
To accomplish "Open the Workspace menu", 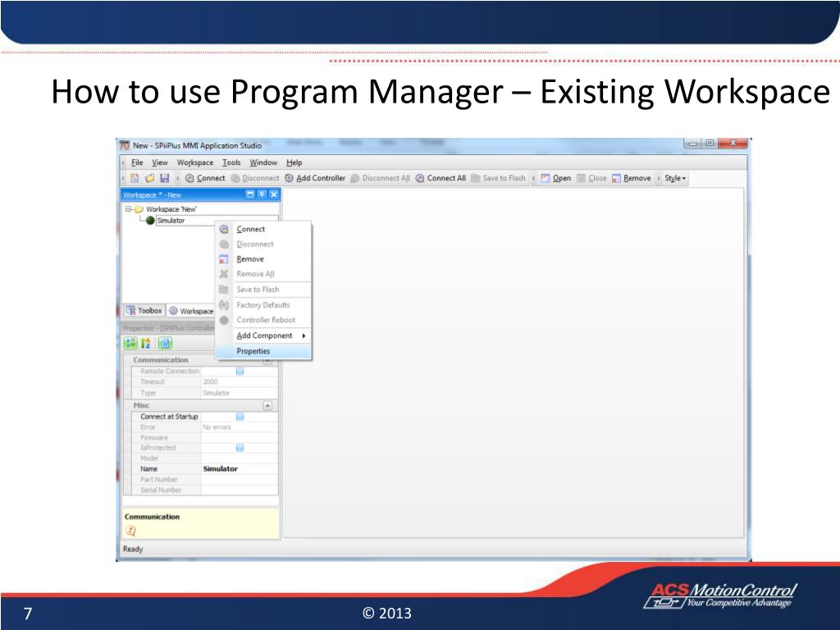I will (195, 162).
